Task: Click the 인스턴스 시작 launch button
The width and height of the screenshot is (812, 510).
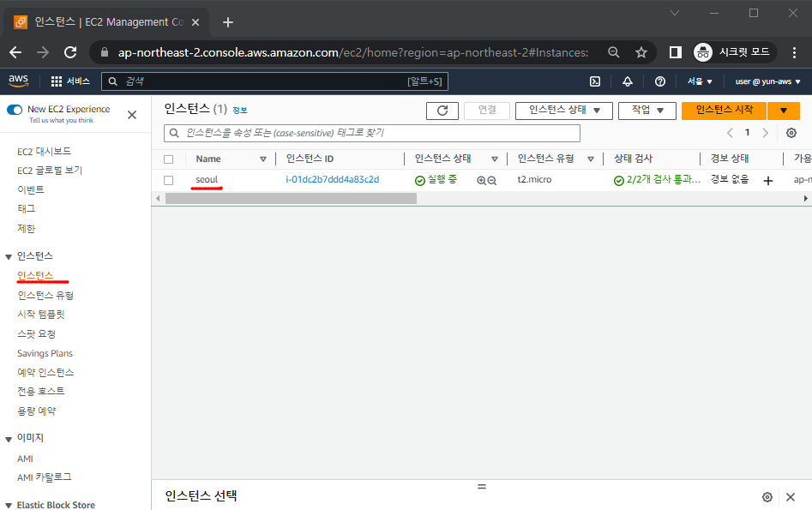Action: [724, 111]
